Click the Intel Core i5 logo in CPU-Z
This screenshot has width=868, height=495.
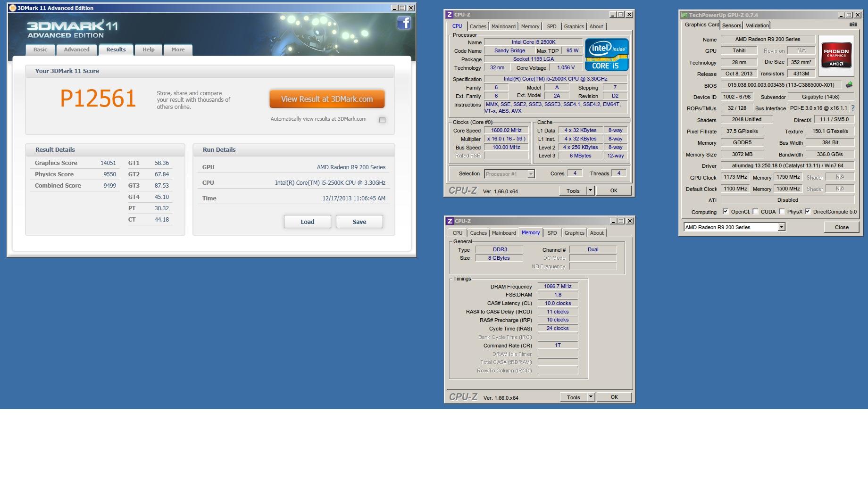tap(607, 55)
